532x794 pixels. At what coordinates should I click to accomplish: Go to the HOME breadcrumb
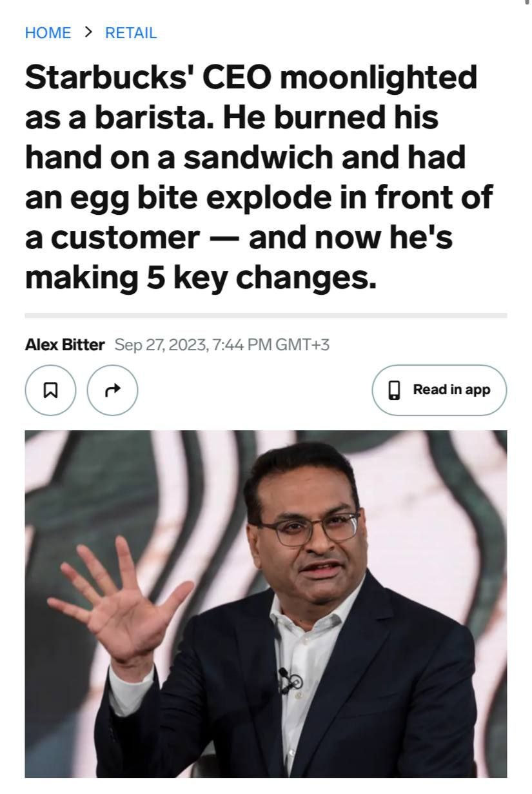pos(48,33)
